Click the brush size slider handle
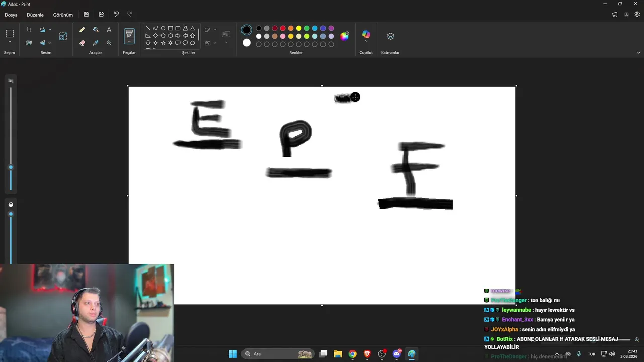The height and width of the screenshot is (362, 644). [11, 167]
